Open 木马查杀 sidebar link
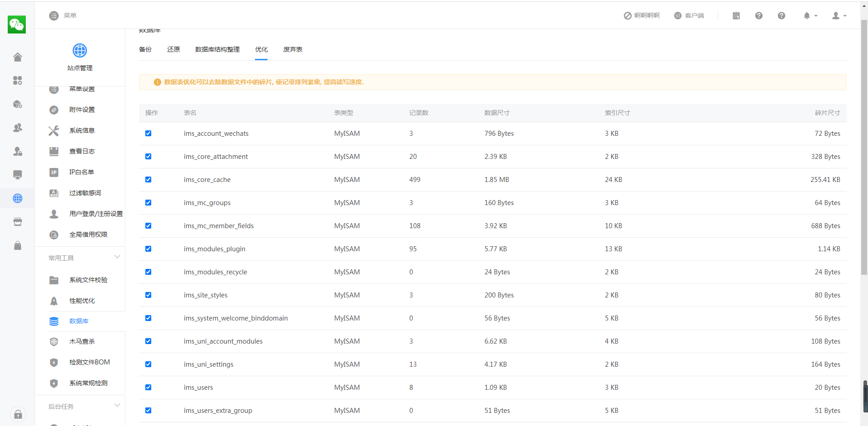Image resolution: width=868 pixels, height=426 pixels. (82, 341)
